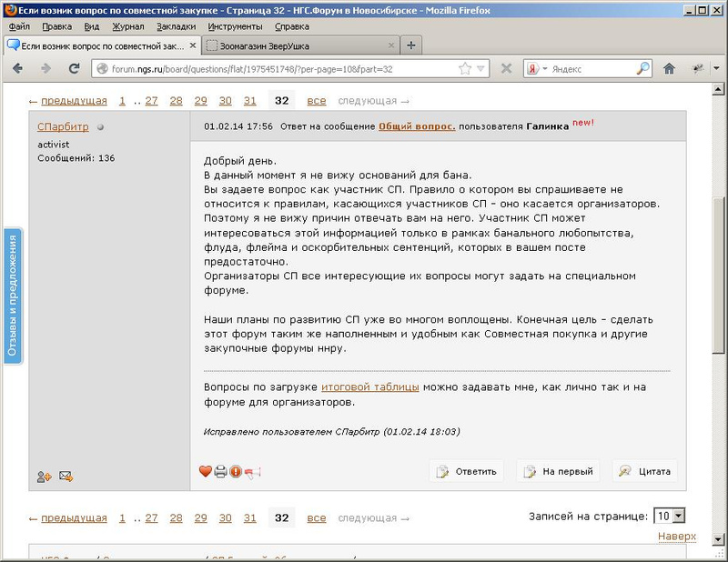Print the post using the printer icon
The image size is (728, 562).
point(220,471)
